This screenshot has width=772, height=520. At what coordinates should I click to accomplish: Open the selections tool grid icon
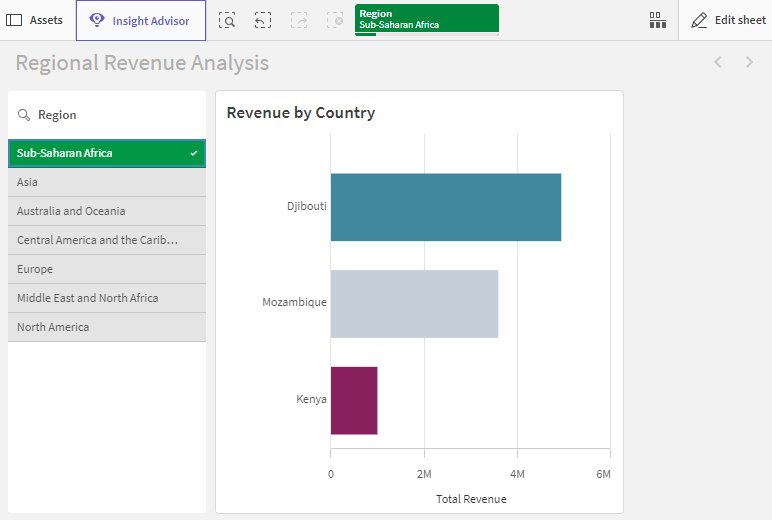tap(657, 20)
